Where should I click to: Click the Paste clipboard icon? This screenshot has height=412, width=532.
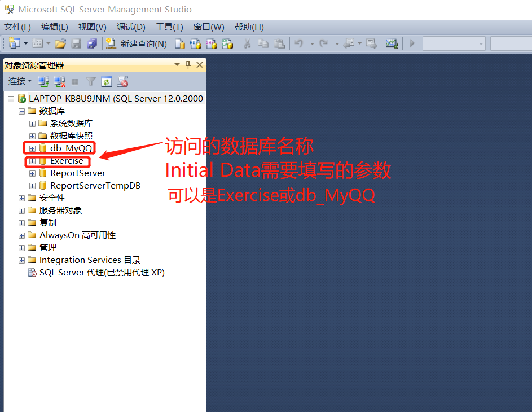(279, 43)
